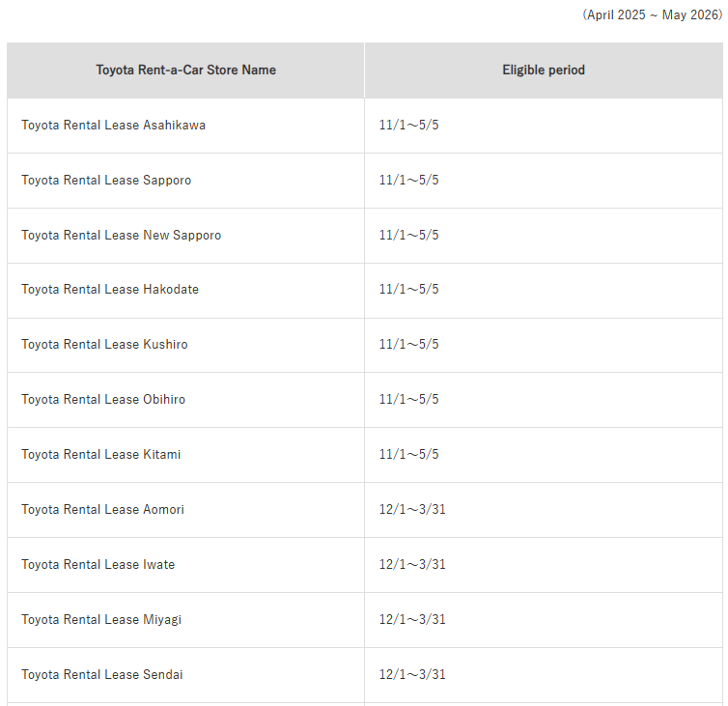Select Toyota Rental Lease Miyagi cell

point(101,620)
